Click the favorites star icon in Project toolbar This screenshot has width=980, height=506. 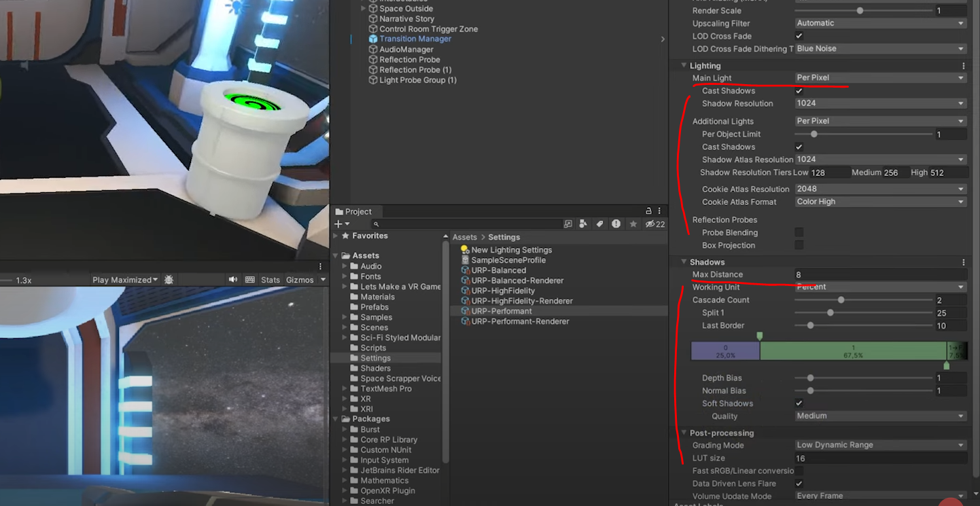pyautogui.click(x=633, y=223)
